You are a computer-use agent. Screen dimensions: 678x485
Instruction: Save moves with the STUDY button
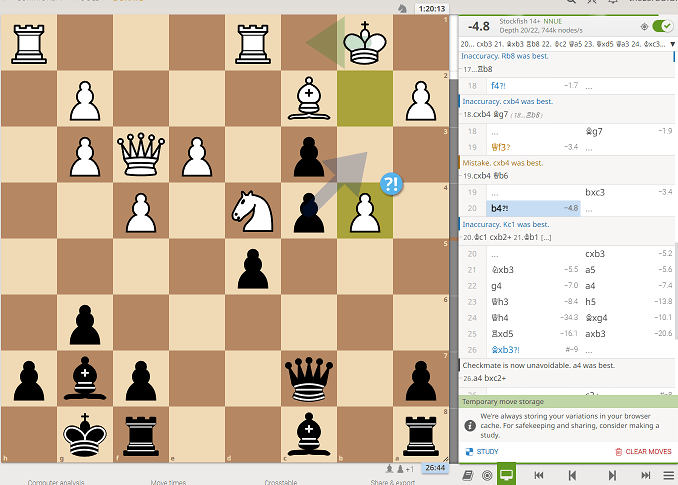(x=482, y=451)
